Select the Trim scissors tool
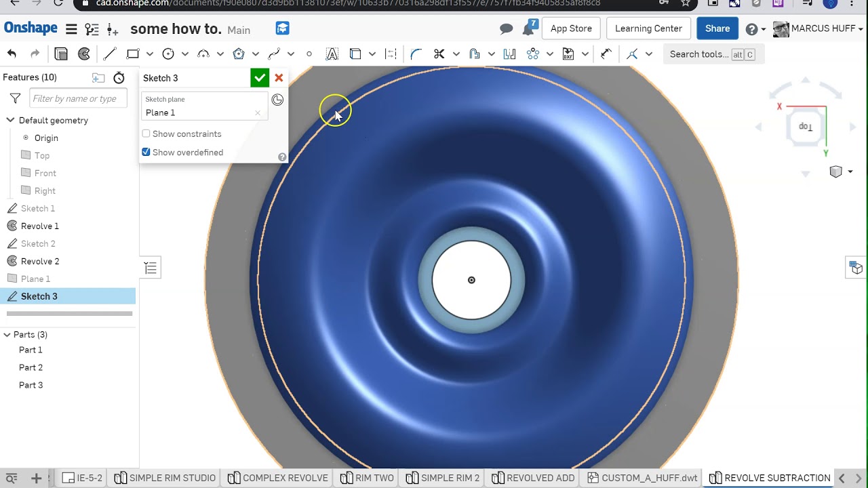Viewport: 868px width, 488px height. 439,54
